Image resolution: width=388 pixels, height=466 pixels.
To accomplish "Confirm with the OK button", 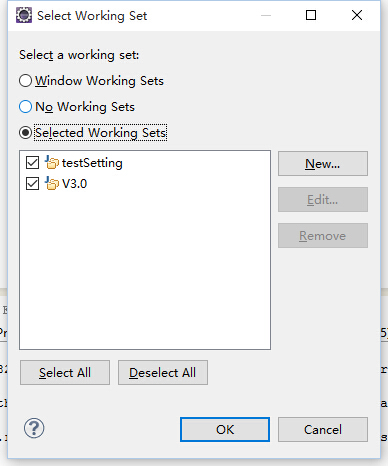I will tap(225, 429).
